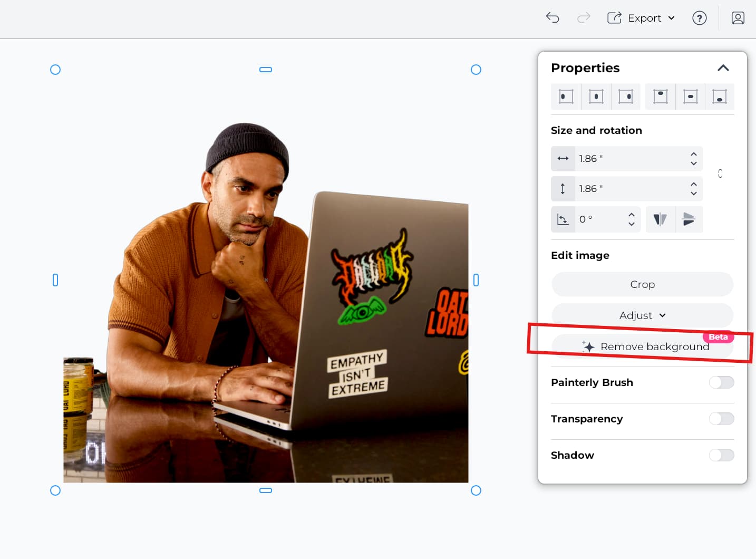The height and width of the screenshot is (559, 756).
Task: Turn on the Transparency switch
Action: [721, 419]
